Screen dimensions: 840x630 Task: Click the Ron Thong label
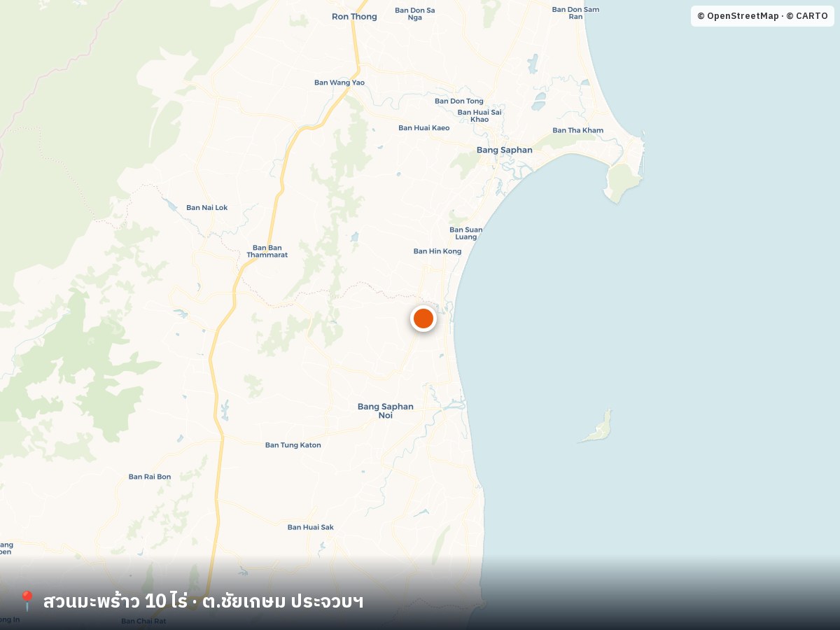pos(354,17)
